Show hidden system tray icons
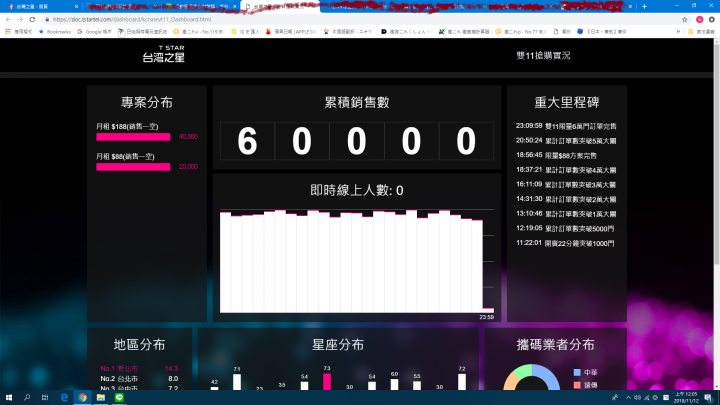This screenshot has height=405, width=720. (628, 398)
